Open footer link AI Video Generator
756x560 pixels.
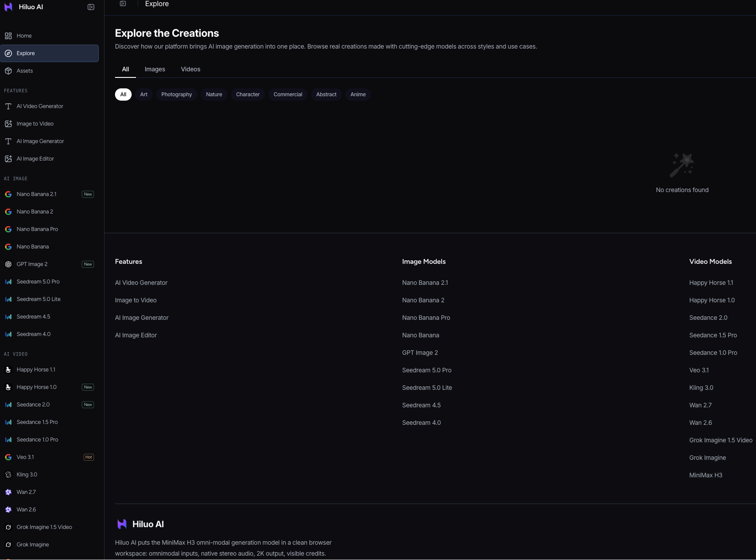(141, 283)
